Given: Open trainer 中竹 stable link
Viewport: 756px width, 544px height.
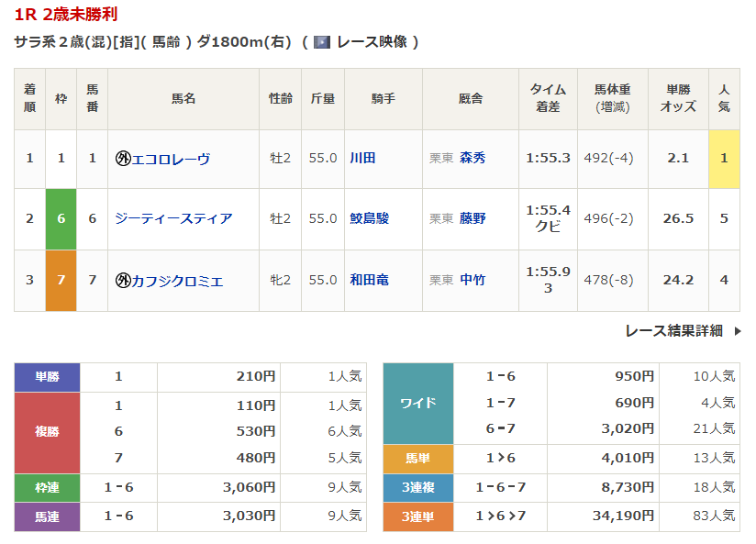Looking at the screenshot, I should coord(472,281).
